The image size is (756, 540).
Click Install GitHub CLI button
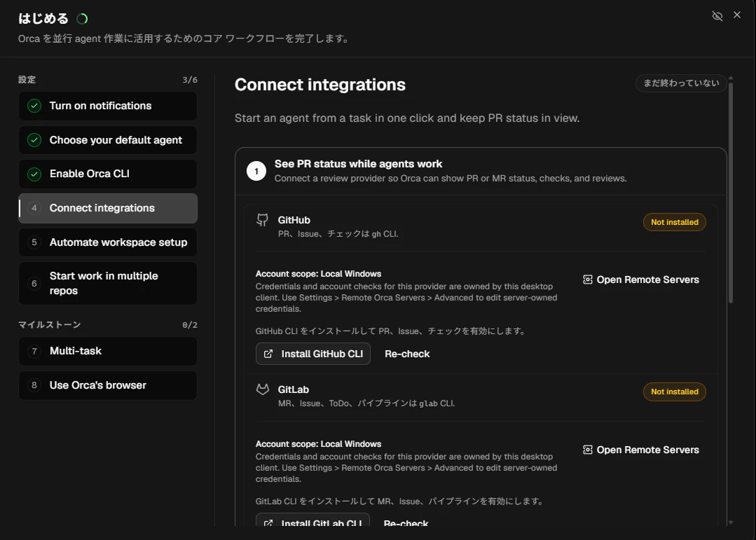point(313,354)
